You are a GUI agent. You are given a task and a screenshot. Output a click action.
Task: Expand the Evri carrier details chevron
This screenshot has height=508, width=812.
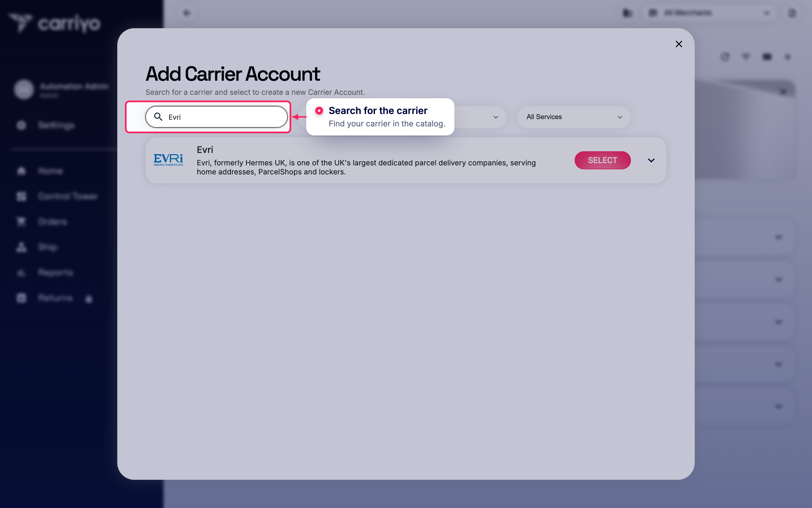tap(651, 160)
